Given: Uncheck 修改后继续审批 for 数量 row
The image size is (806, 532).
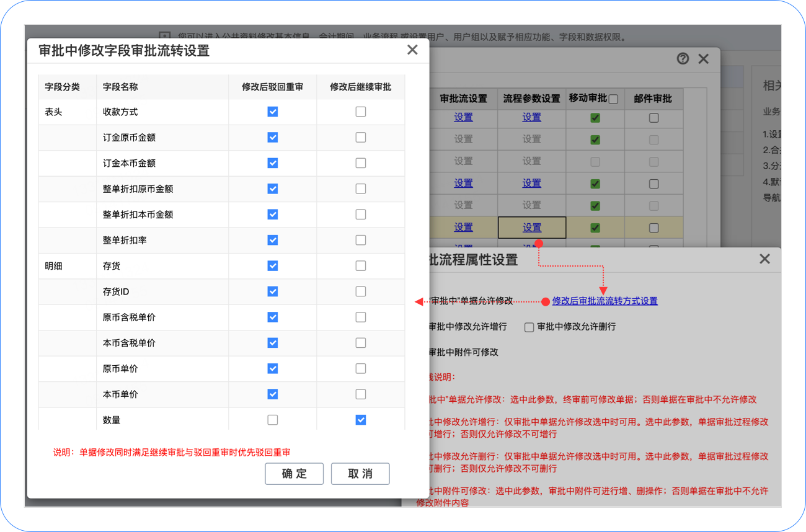Looking at the screenshot, I should point(361,420).
